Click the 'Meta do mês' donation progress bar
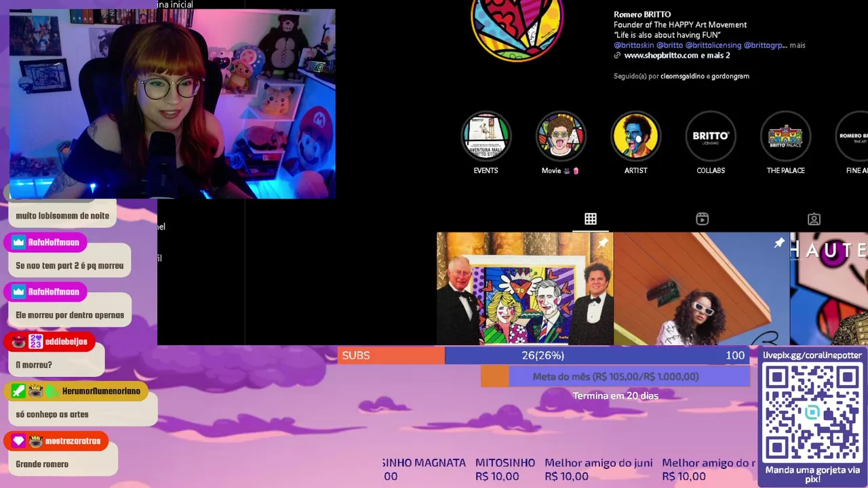 click(x=616, y=376)
